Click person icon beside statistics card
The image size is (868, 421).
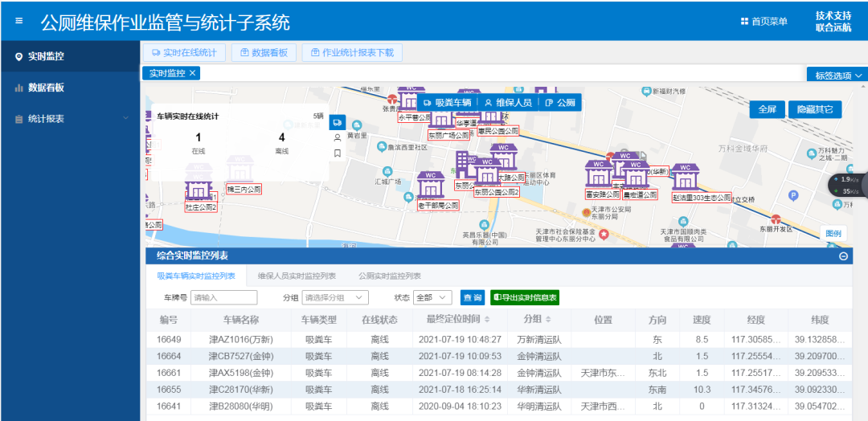(x=337, y=137)
